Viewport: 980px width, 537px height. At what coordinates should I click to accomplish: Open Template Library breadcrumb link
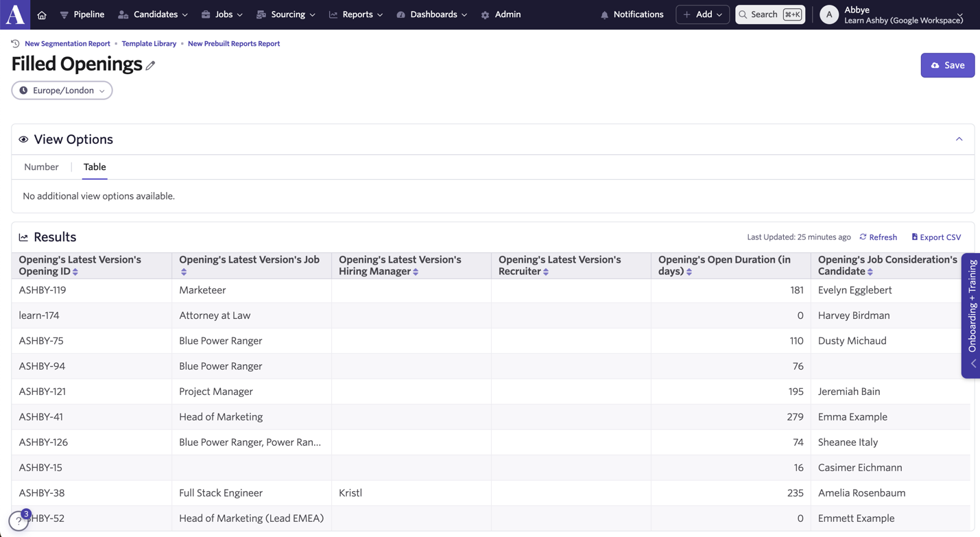pos(149,43)
